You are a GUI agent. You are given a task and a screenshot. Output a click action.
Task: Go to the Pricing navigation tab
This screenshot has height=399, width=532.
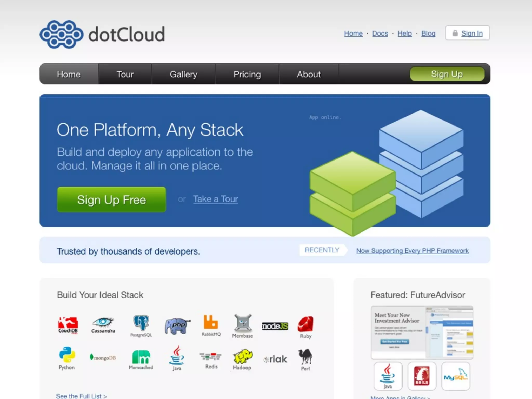[247, 74]
